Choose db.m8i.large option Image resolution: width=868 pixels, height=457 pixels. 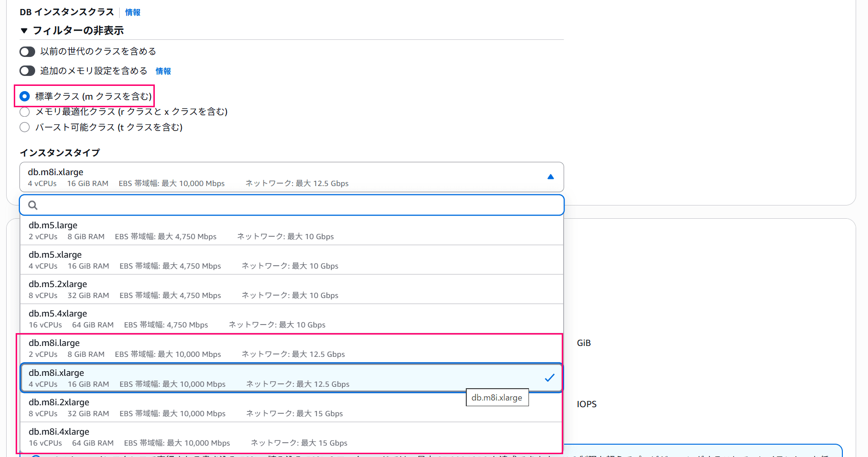(292, 348)
